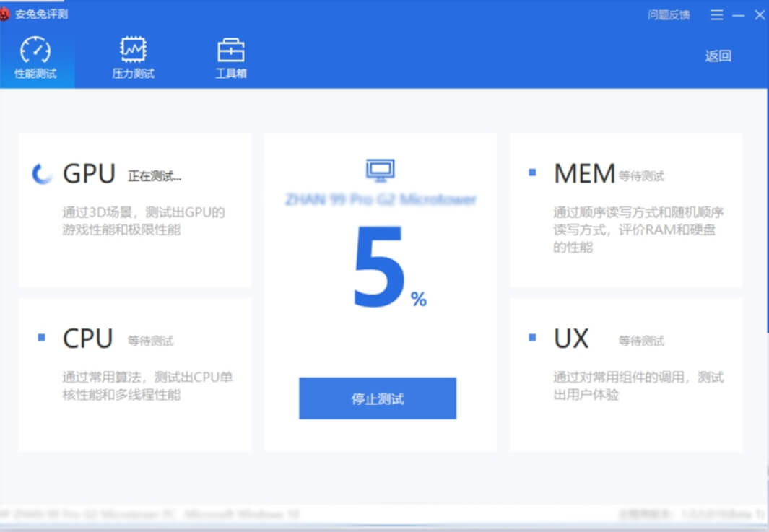The width and height of the screenshot is (769, 532).
Task: Click the 等待测试 status next to CPU
Action: pos(150,341)
